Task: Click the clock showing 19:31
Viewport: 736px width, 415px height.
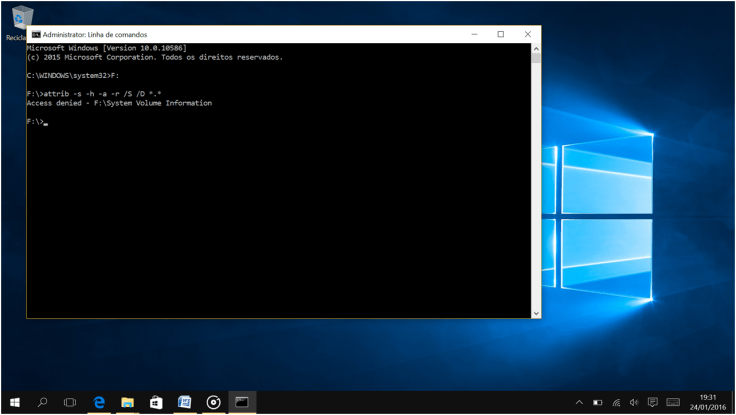Action: pos(707,402)
